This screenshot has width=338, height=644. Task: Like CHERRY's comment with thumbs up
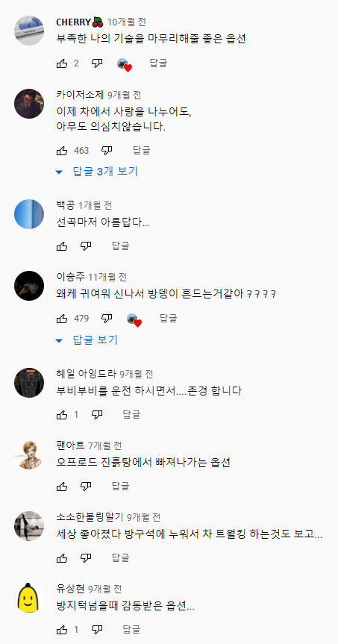(x=62, y=63)
